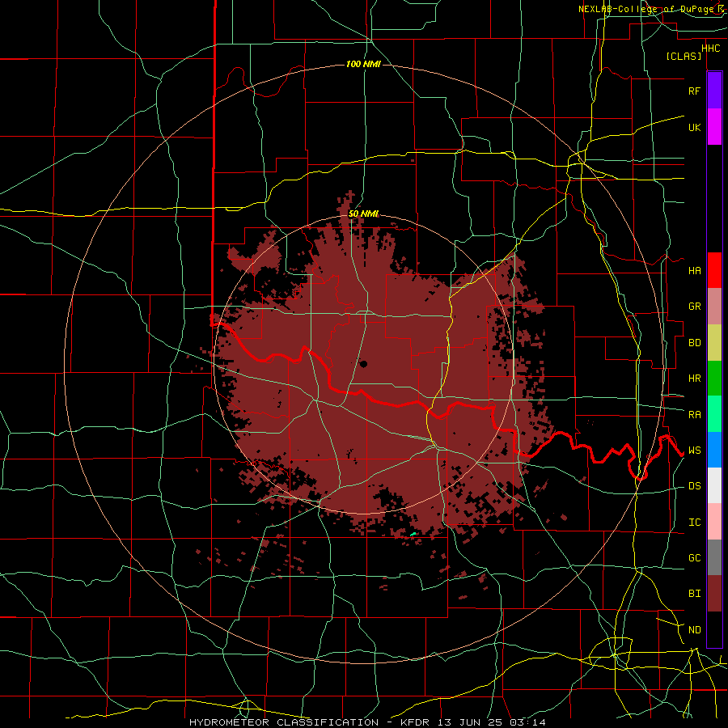Click the 100 NMI range ring label

tap(363, 64)
